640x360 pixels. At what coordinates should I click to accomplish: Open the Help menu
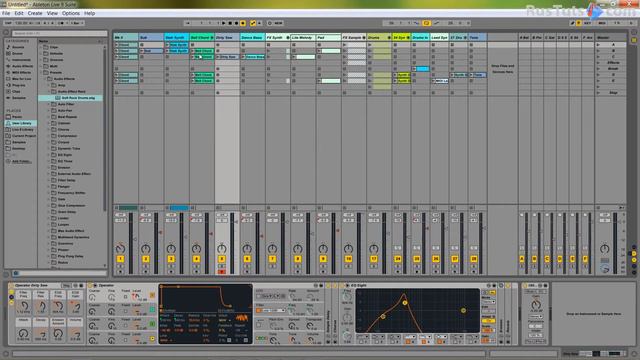point(89,13)
